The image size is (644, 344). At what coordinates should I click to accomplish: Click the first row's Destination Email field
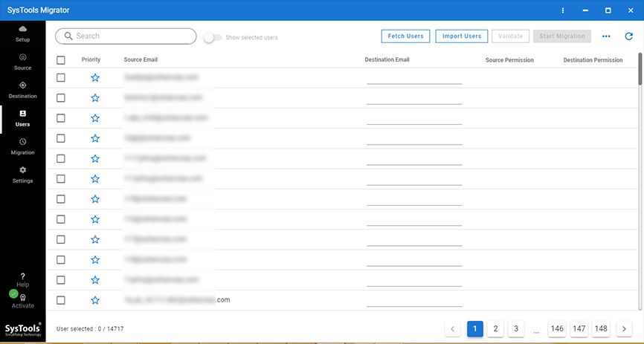click(414, 79)
